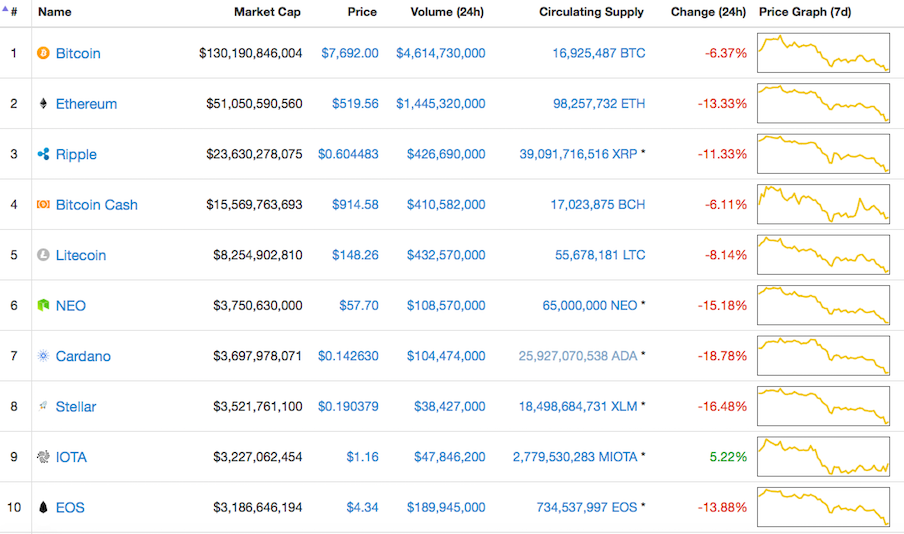Click Ripple volume $426,690,000
Image resolution: width=904 pixels, height=534 pixels.
[446, 154]
